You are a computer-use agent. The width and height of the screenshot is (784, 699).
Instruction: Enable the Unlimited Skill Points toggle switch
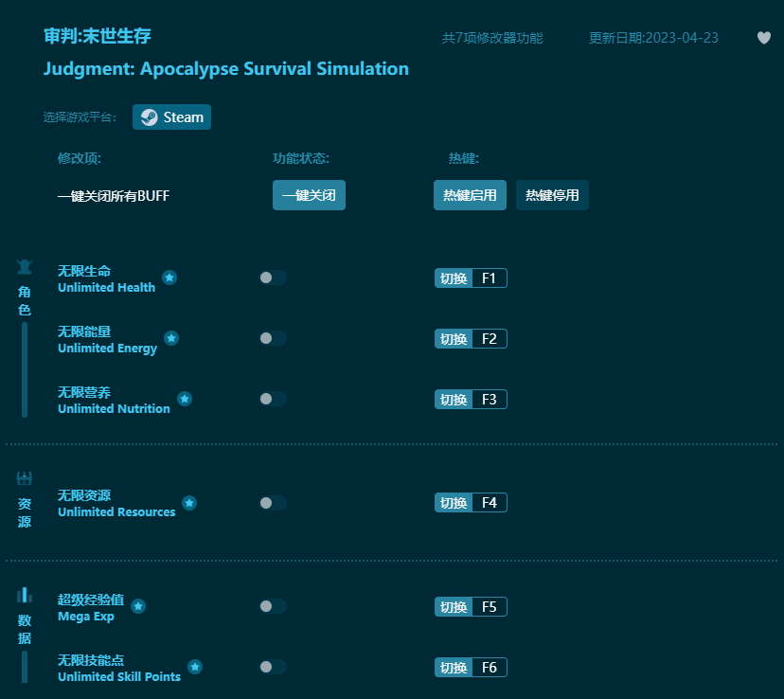point(272,667)
